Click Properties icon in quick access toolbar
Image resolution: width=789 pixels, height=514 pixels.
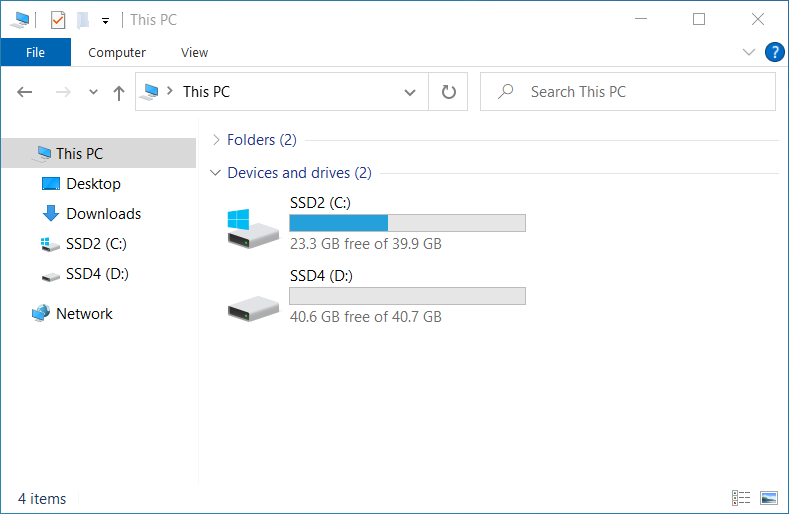click(58, 20)
